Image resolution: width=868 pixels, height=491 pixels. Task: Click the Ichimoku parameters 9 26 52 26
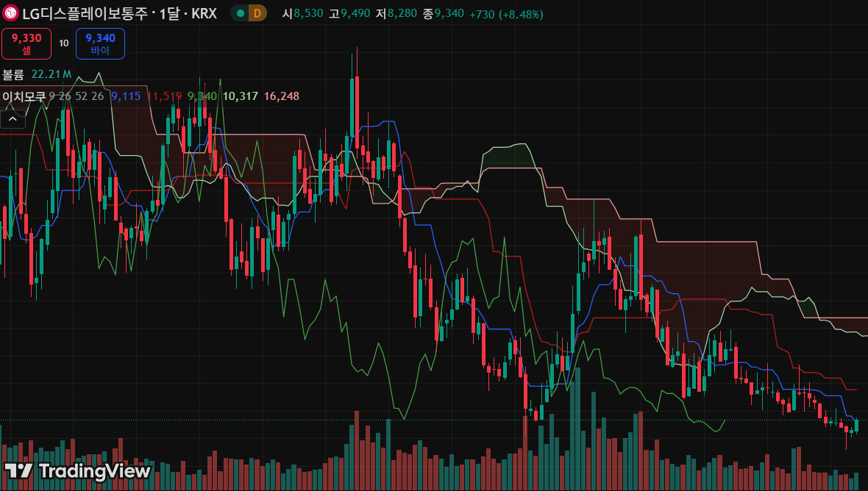pyautogui.click(x=77, y=96)
